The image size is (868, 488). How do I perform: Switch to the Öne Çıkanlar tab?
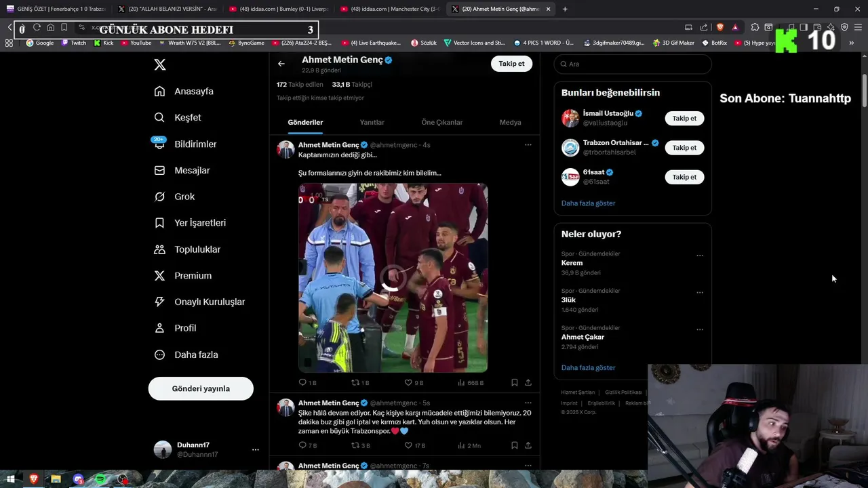(442, 123)
